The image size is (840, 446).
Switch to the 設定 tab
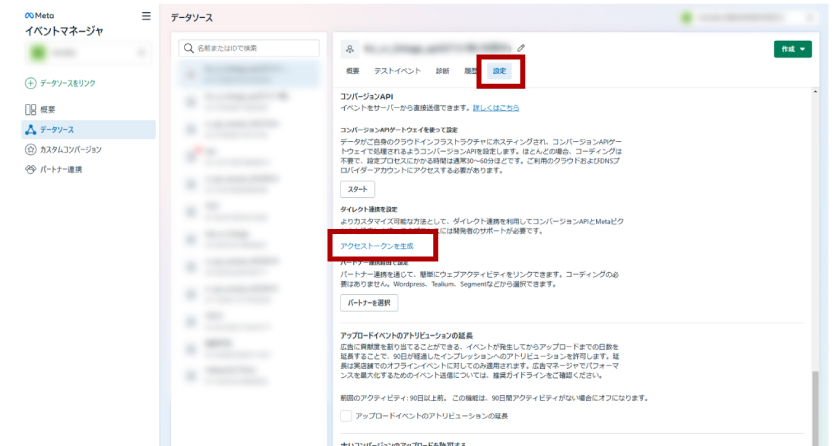pyautogui.click(x=499, y=71)
